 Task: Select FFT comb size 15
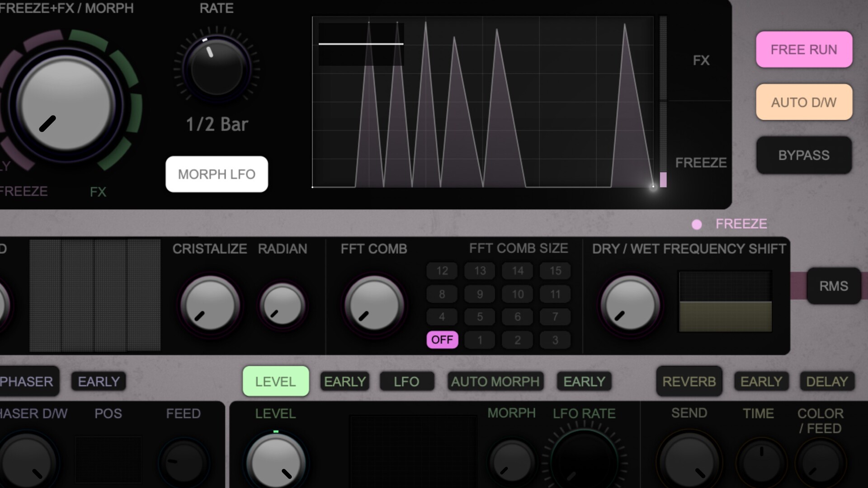(555, 271)
